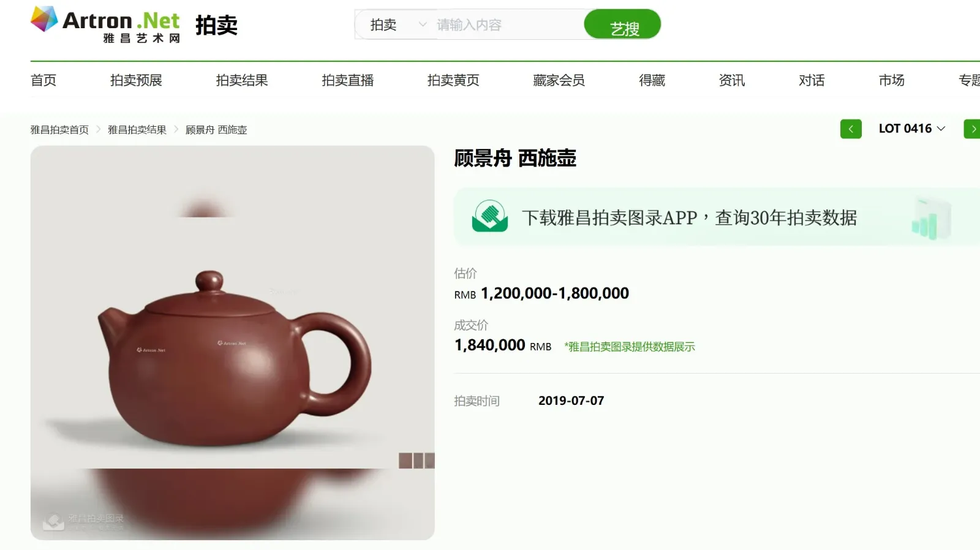980x550 pixels.
Task: Go to previous lot with green arrow
Action: point(851,129)
